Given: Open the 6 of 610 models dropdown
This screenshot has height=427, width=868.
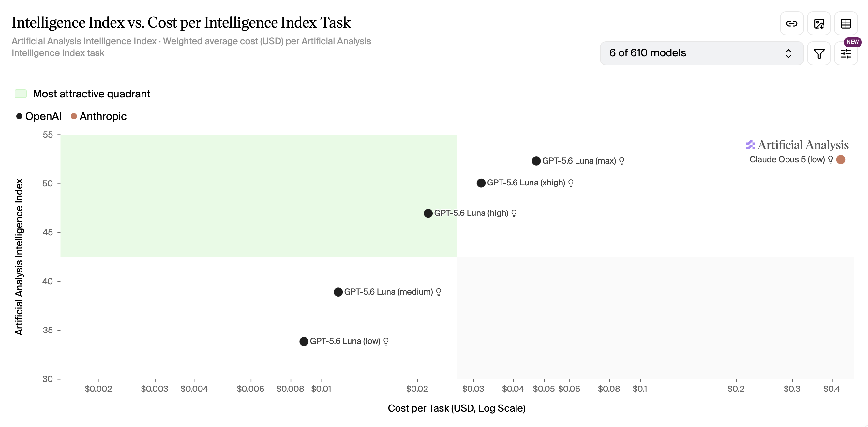Looking at the screenshot, I should (702, 53).
